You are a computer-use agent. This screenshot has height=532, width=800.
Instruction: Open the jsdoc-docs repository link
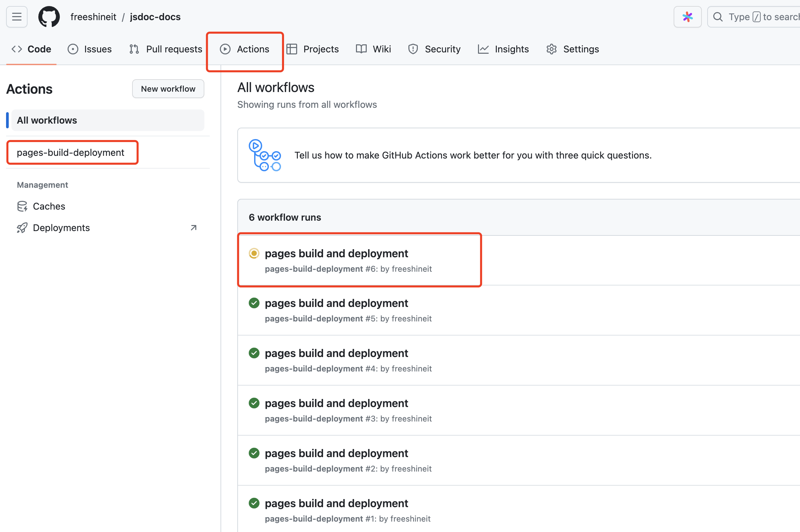pyautogui.click(x=155, y=17)
